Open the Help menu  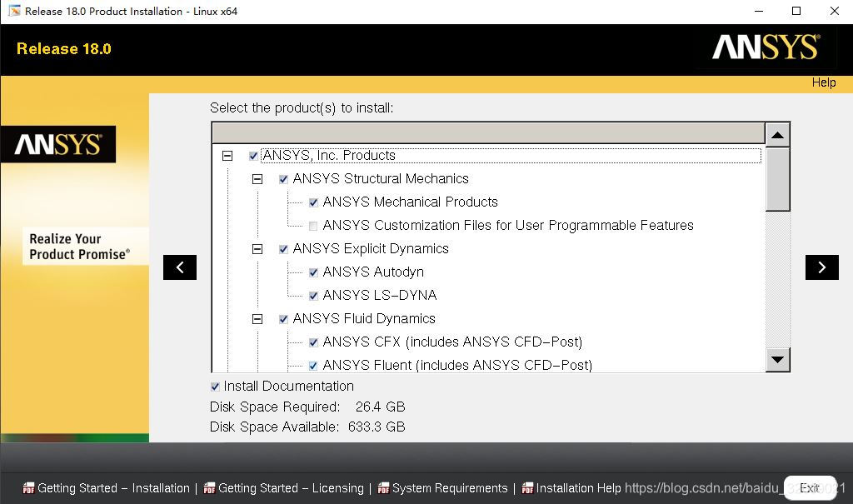pos(824,82)
